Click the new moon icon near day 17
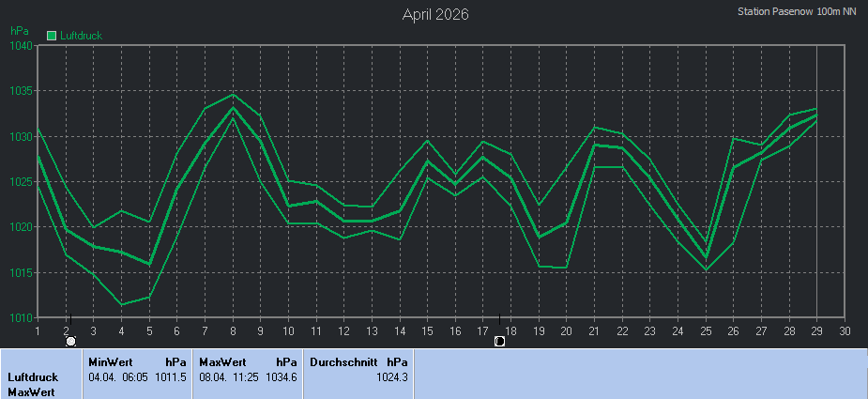The height and width of the screenshot is (399, 868). point(499,341)
